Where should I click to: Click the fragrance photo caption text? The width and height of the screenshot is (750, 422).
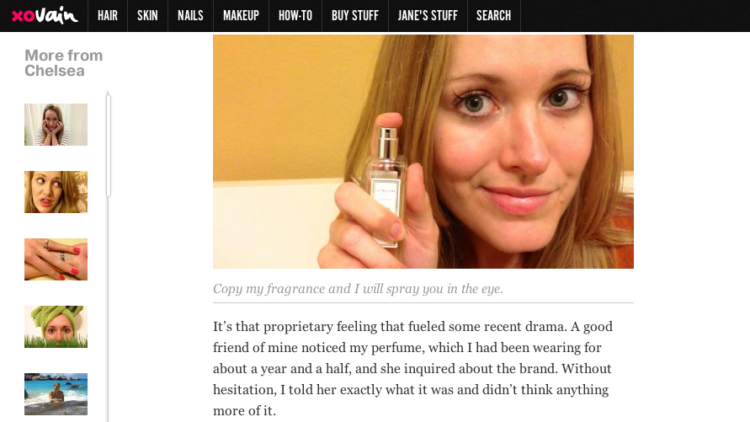[358, 289]
